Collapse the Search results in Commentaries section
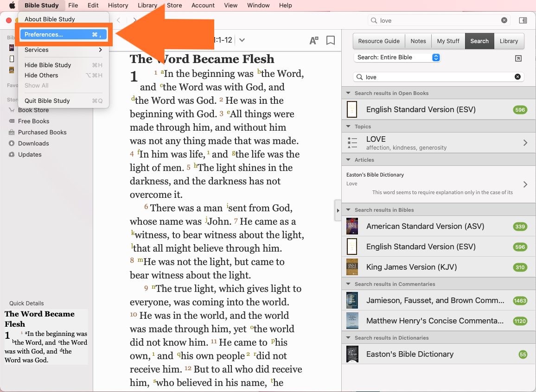The image size is (536, 392). pos(348,284)
